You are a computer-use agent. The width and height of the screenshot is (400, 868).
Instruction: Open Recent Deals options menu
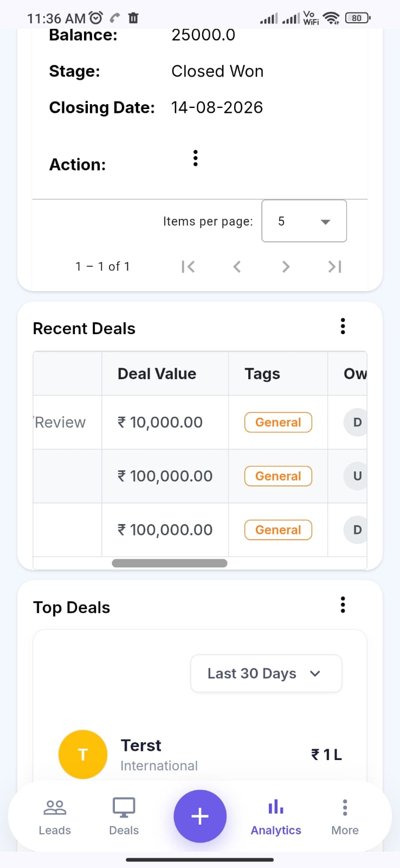(x=343, y=326)
